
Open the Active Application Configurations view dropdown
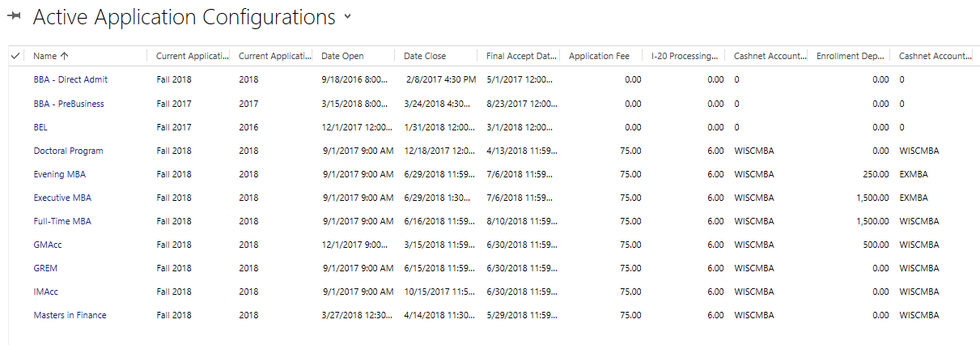(348, 16)
